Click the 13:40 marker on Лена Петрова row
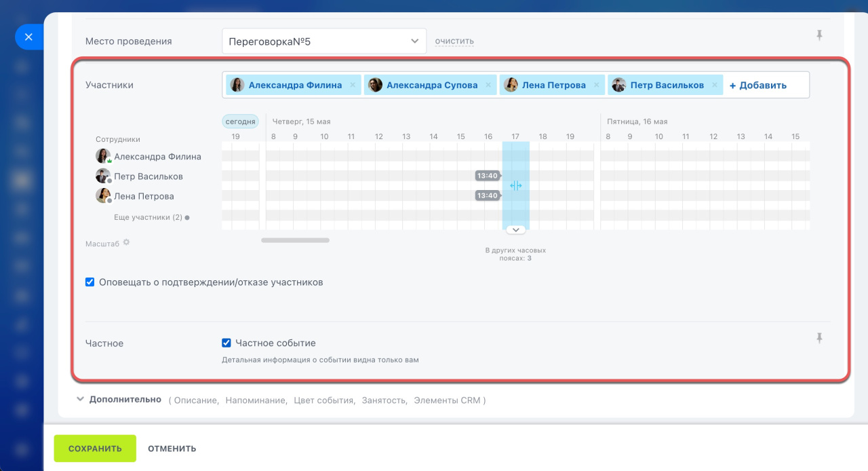 [488, 195]
